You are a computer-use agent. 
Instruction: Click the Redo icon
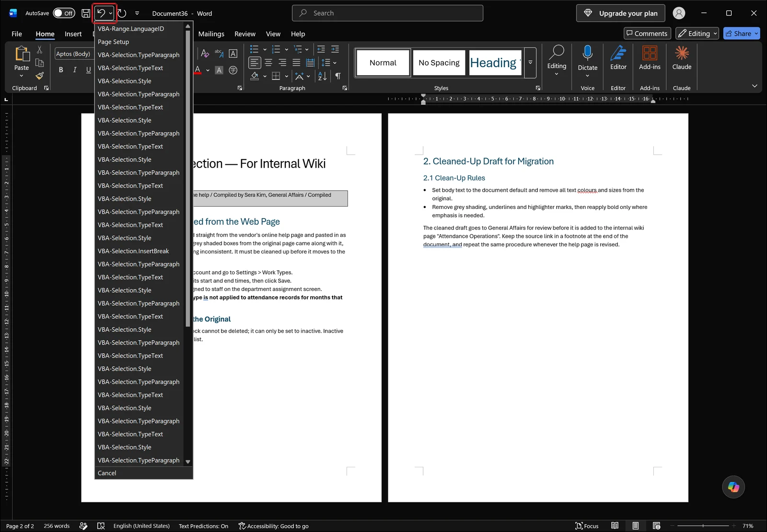(x=122, y=13)
